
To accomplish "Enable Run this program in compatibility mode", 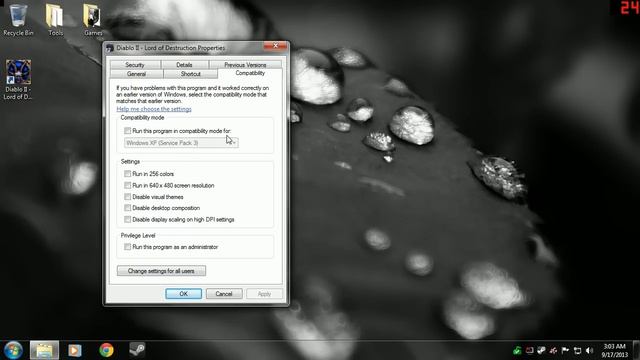I will coord(128,131).
